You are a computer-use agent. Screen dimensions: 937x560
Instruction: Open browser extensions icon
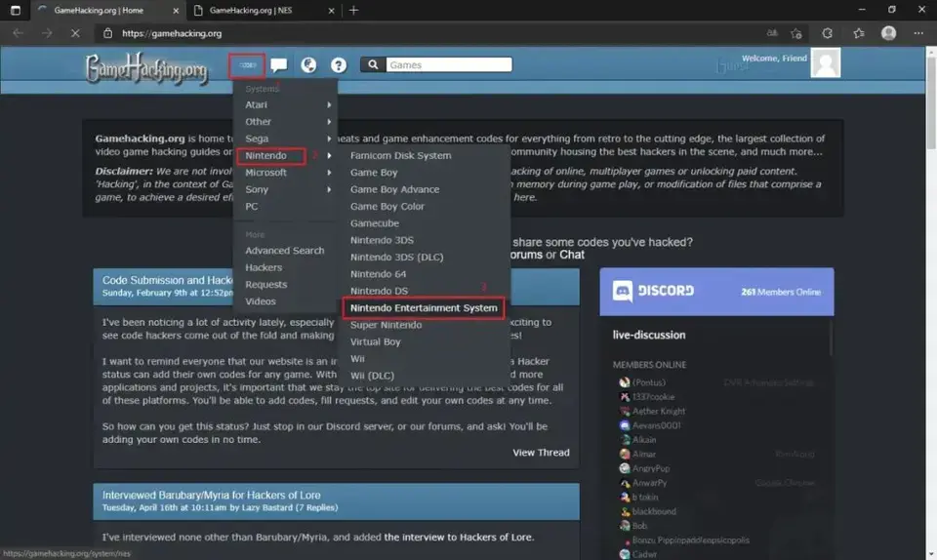click(x=827, y=33)
